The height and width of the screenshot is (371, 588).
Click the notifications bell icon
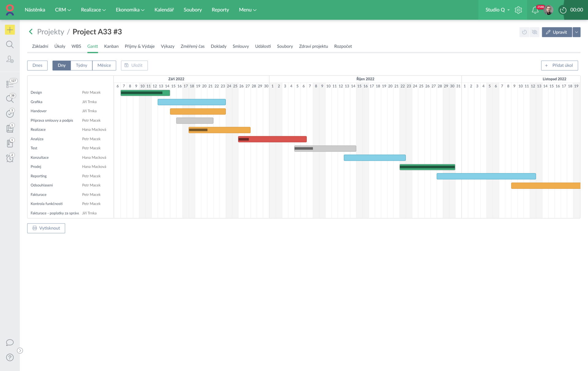pos(535,10)
